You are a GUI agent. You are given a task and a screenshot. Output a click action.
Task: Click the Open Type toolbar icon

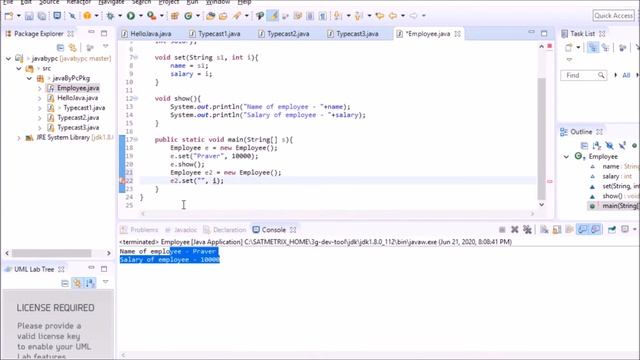pyautogui.click(x=211, y=16)
